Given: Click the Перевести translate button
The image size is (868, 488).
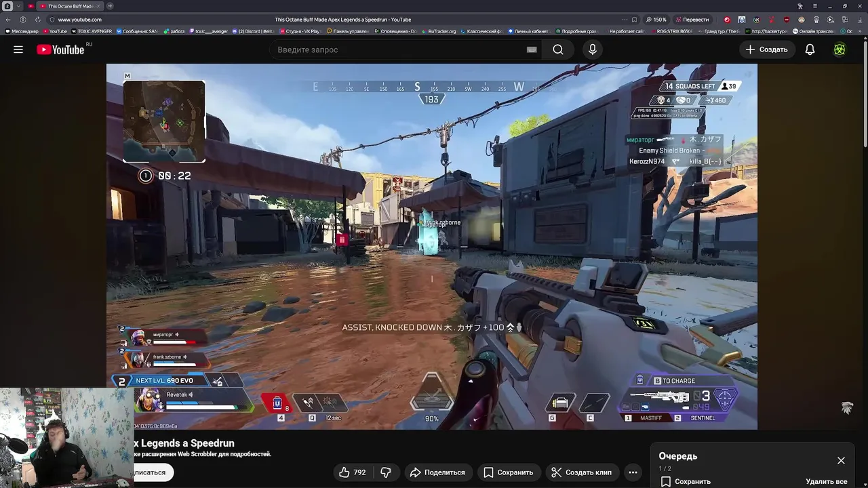Looking at the screenshot, I should pyautogui.click(x=692, y=20).
